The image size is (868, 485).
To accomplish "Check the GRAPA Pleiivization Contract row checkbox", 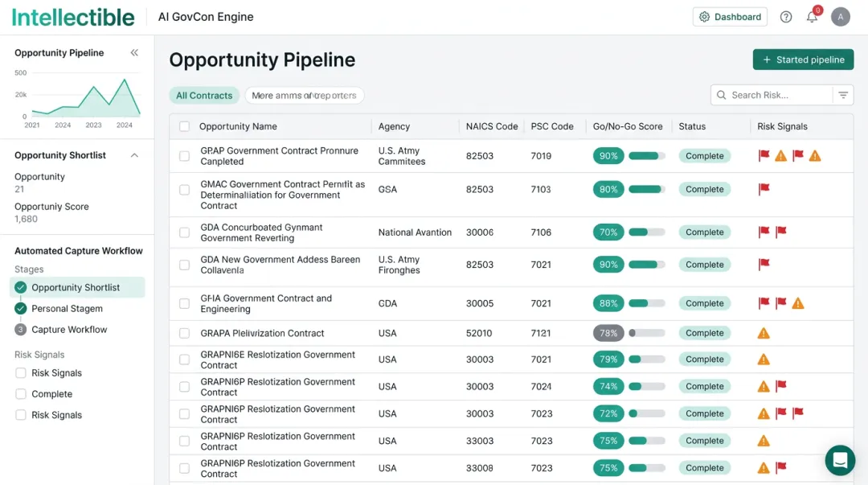I will (184, 333).
